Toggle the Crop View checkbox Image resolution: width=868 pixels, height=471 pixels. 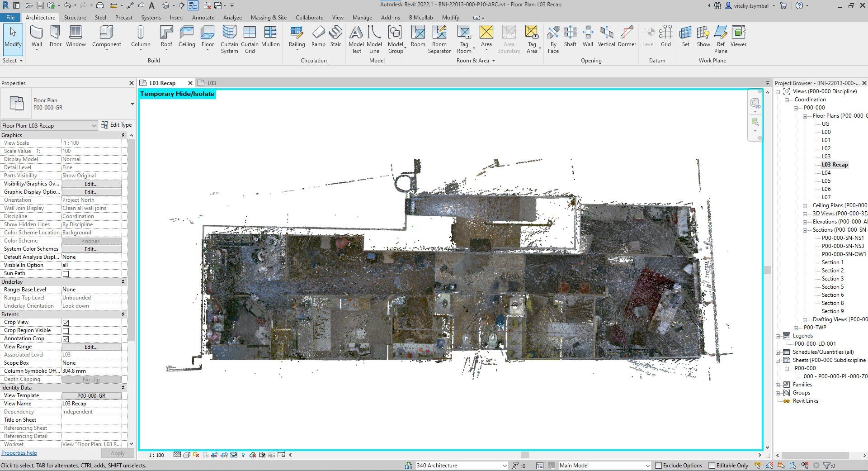(66, 323)
